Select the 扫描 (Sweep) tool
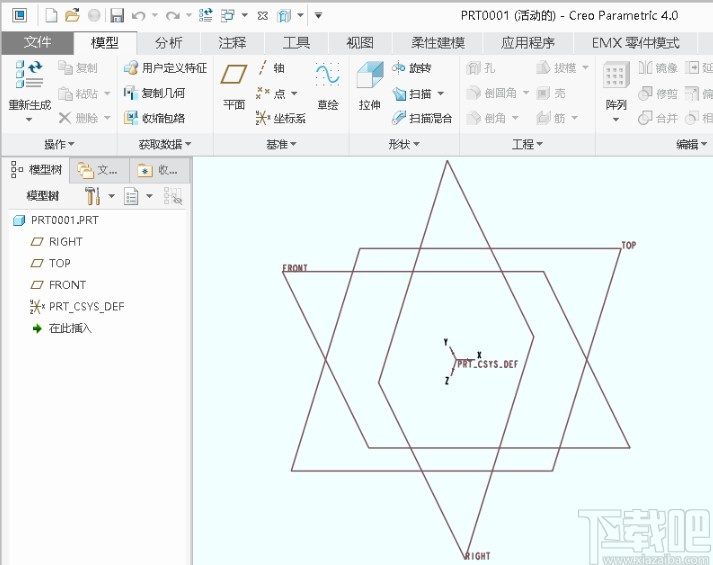The width and height of the screenshot is (713, 565). click(x=412, y=94)
